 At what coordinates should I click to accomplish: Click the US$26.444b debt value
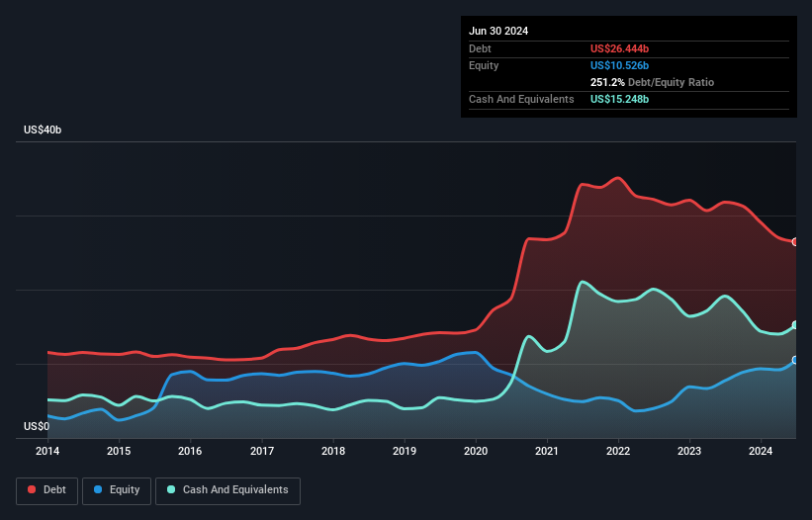point(619,48)
